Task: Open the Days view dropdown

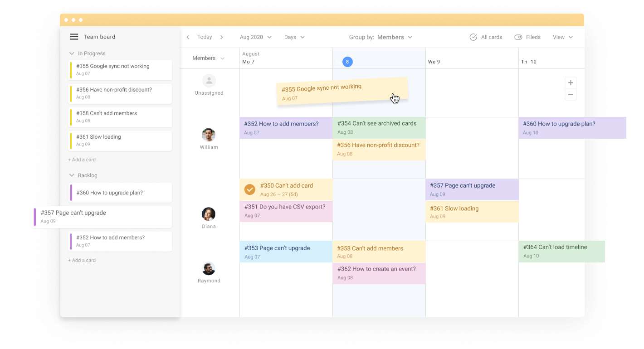Action: (294, 37)
